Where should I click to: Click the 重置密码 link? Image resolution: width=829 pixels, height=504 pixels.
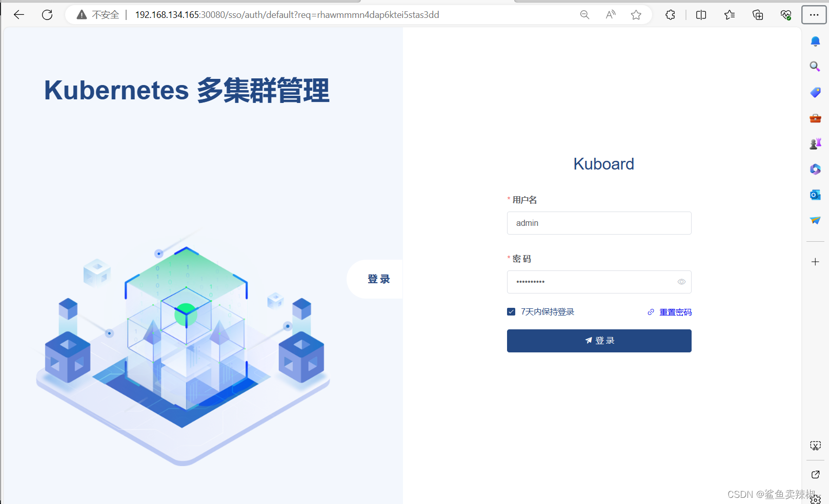(x=675, y=312)
